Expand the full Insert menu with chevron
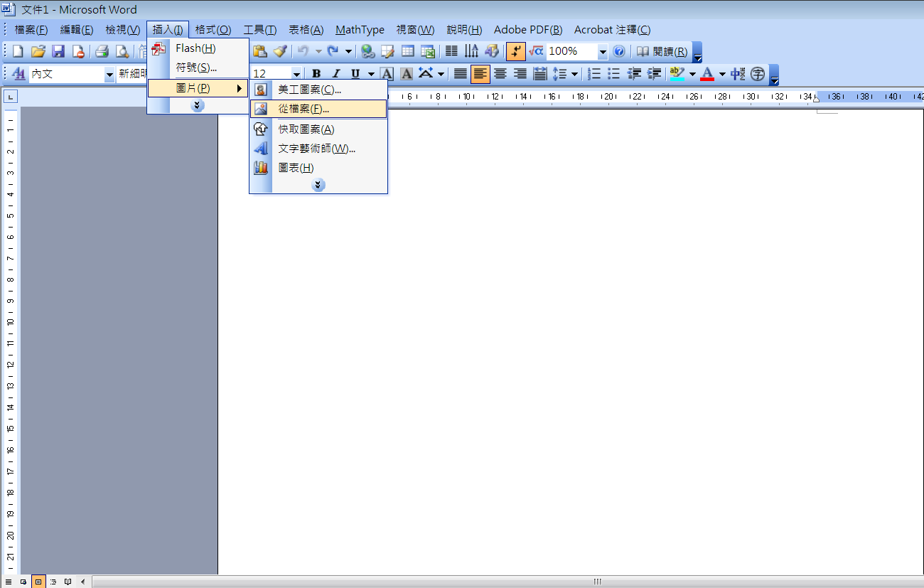This screenshot has height=588, width=924. click(x=198, y=105)
